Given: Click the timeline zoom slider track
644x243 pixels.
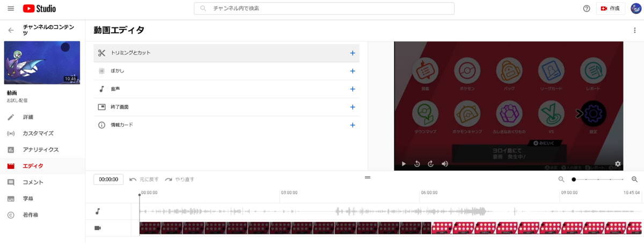Looking at the screenshot, I should coord(598,179).
